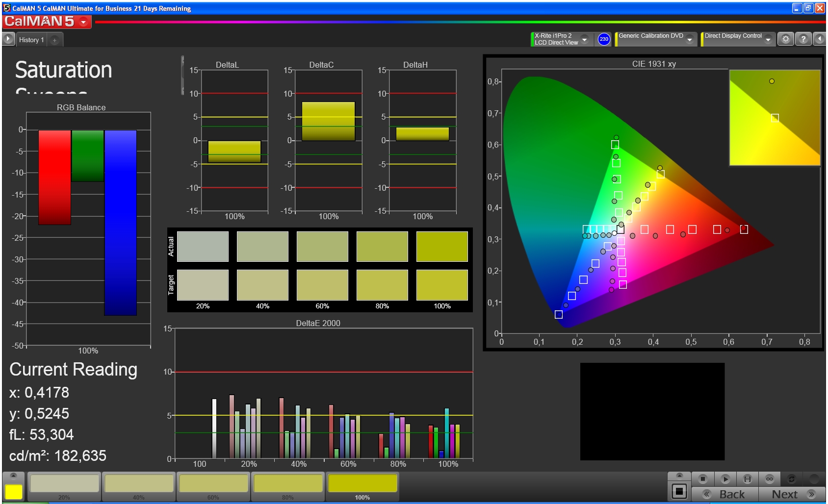828x504 pixels.
Task: Collapse the right panel arrow in toolbar
Action: (x=820, y=39)
